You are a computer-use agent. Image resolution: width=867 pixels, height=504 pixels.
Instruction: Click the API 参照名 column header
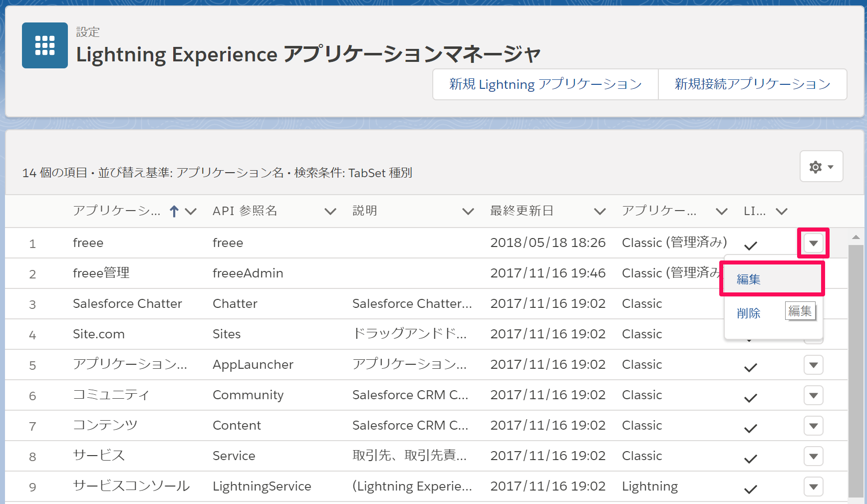[245, 211]
